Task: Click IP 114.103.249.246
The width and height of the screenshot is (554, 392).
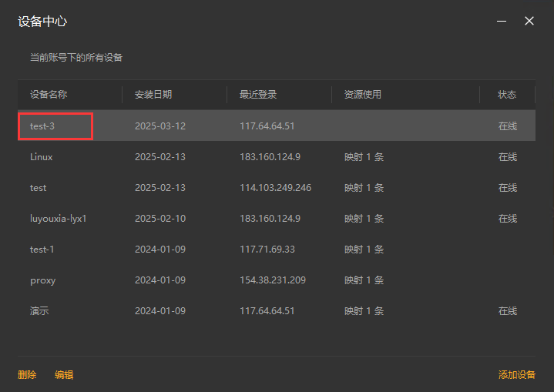Action: coord(276,187)
